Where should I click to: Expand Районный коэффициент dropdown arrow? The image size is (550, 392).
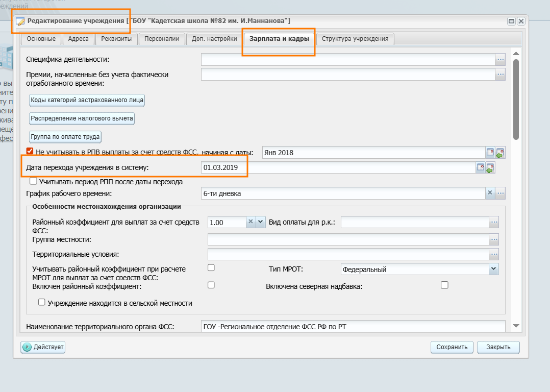261,222
